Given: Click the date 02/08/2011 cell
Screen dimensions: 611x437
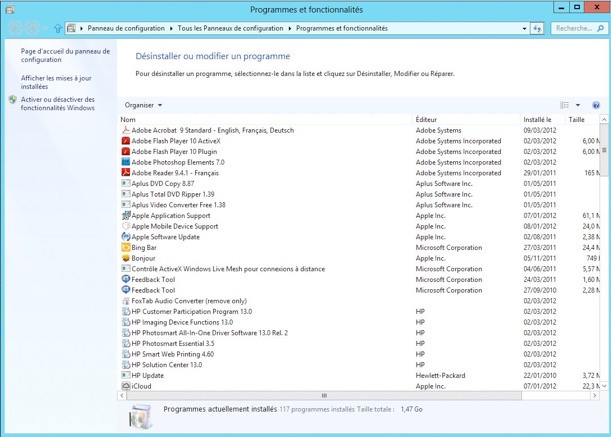Looking at the screenshot, I should (540, 237).
